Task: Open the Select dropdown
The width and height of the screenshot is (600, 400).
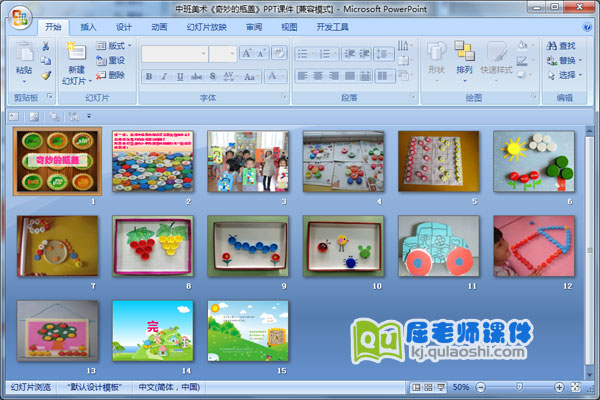Action: click(564, 75)
